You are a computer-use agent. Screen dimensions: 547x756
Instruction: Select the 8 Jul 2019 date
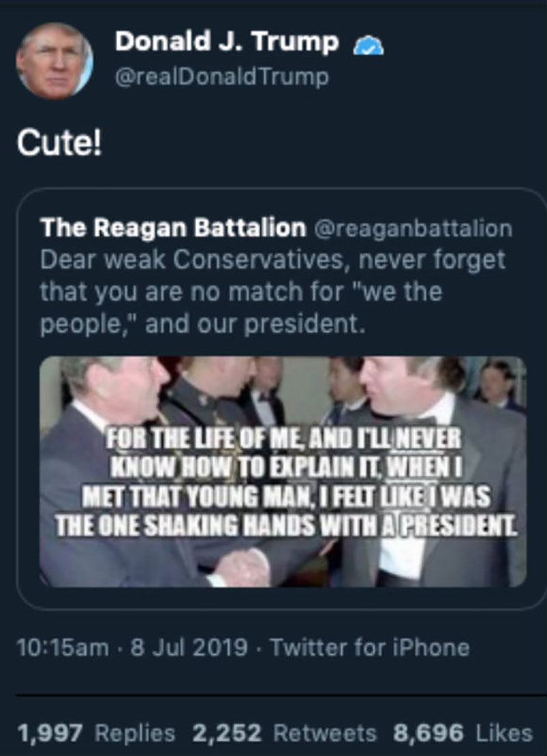[189, 647]
